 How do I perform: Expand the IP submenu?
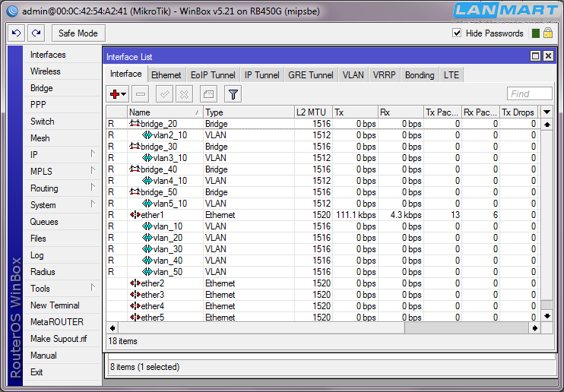[93, 154]
